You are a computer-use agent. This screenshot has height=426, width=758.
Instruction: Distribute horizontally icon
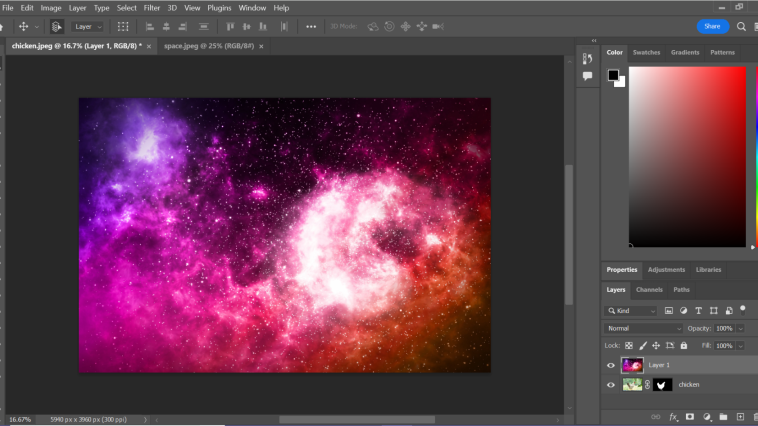(x=284, y=27)
